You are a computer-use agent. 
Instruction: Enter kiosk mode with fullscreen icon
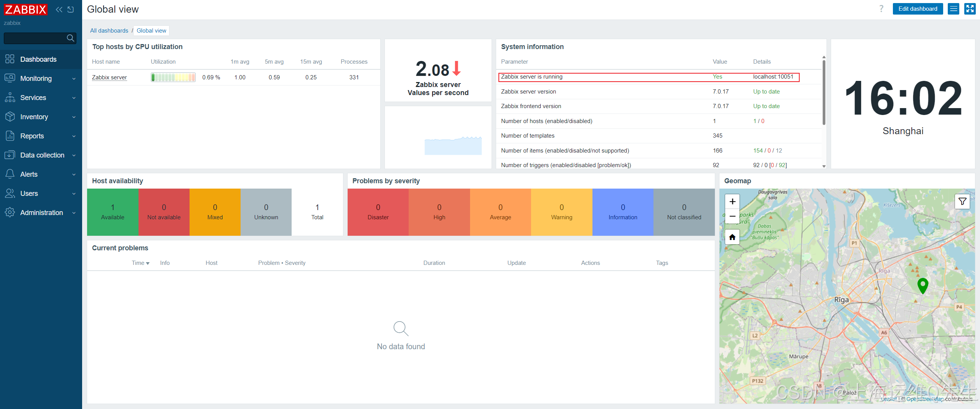coord(970,9)
